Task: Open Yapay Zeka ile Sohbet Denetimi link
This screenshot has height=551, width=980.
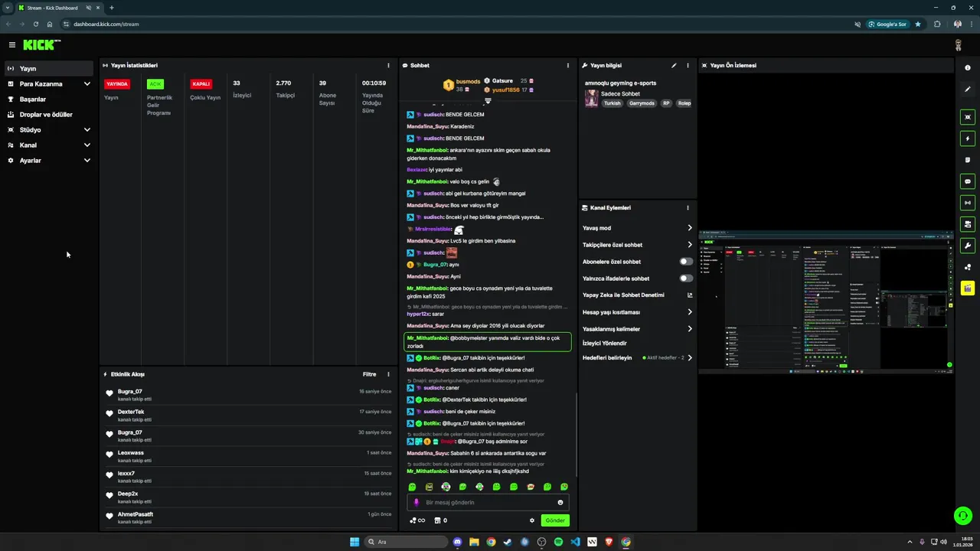Action: click(x=637, y=295)
